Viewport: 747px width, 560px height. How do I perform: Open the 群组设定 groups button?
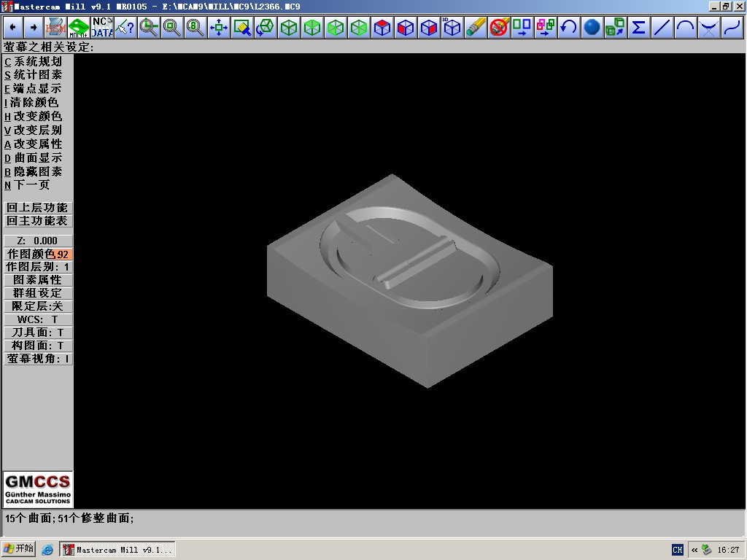(x=38, y=293)
